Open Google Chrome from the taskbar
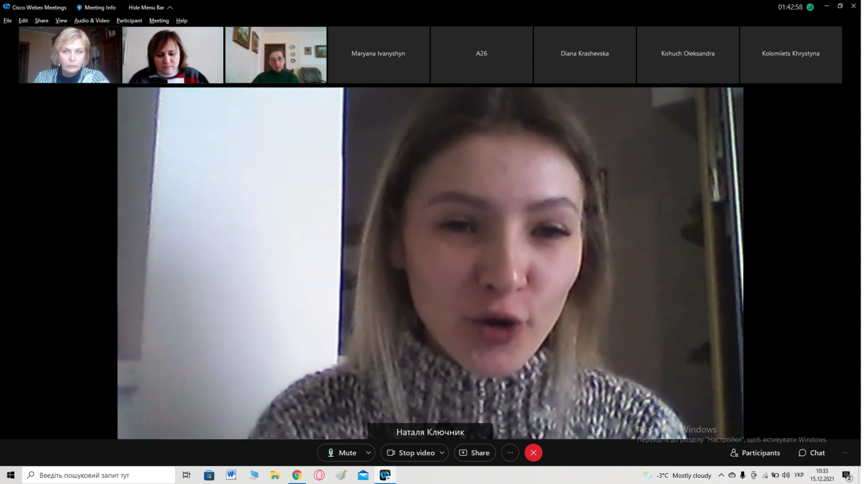This screenshot has height=484, width=868. 297,475
